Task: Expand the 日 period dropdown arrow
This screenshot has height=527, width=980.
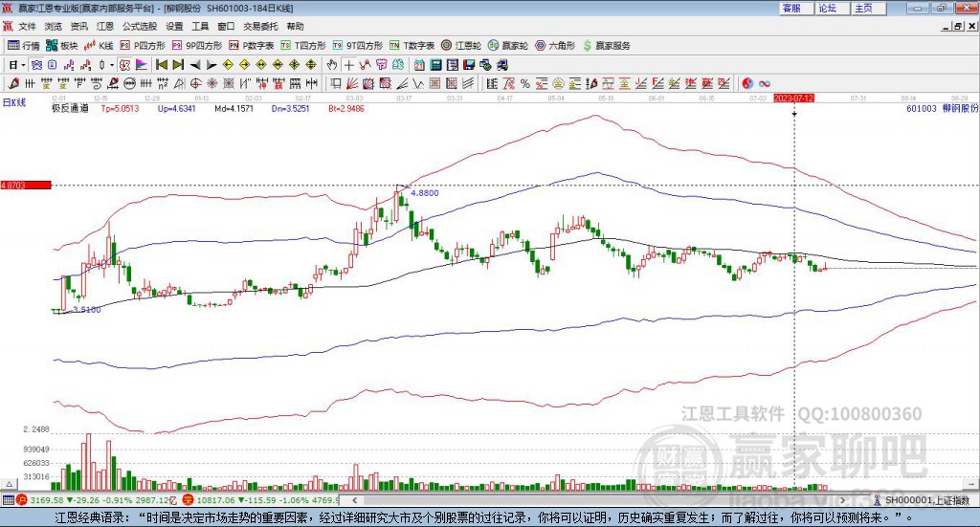Action: click(x=23, y=65)
